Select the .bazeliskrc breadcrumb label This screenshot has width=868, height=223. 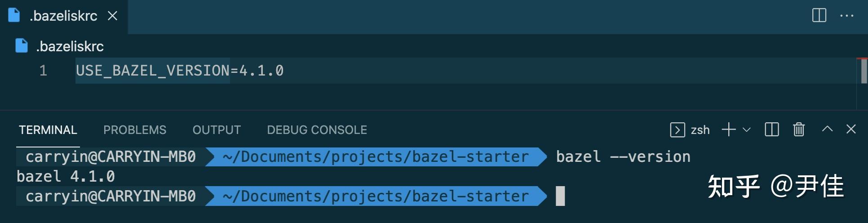[70, 46]
